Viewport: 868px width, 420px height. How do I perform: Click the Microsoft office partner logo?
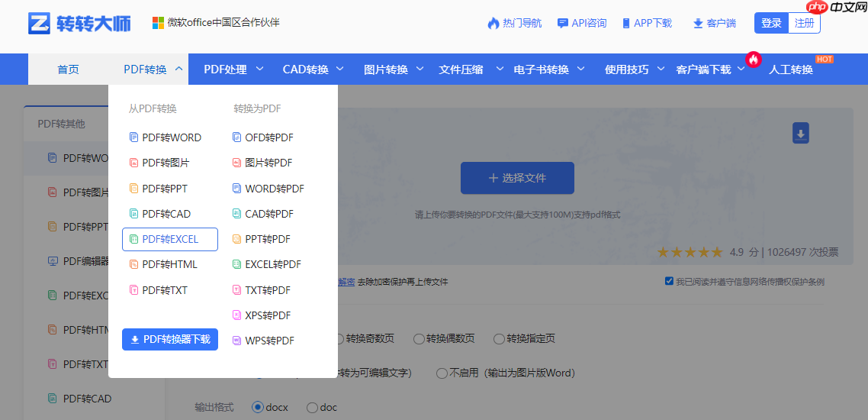pyautogui.click(x=159, y=23)
